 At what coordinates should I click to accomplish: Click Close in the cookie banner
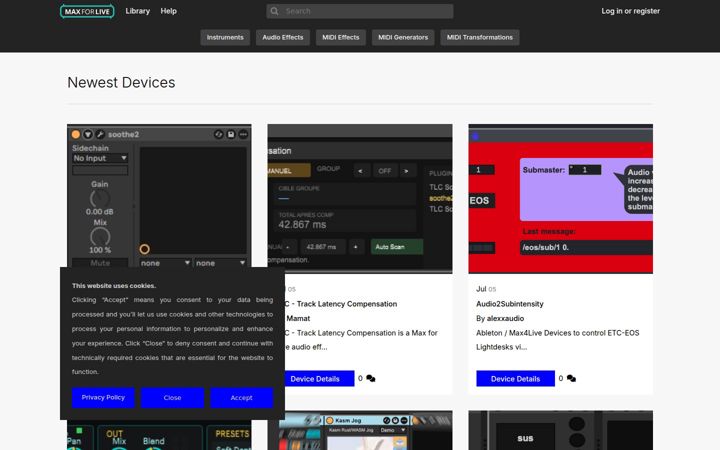click(172, 398)
